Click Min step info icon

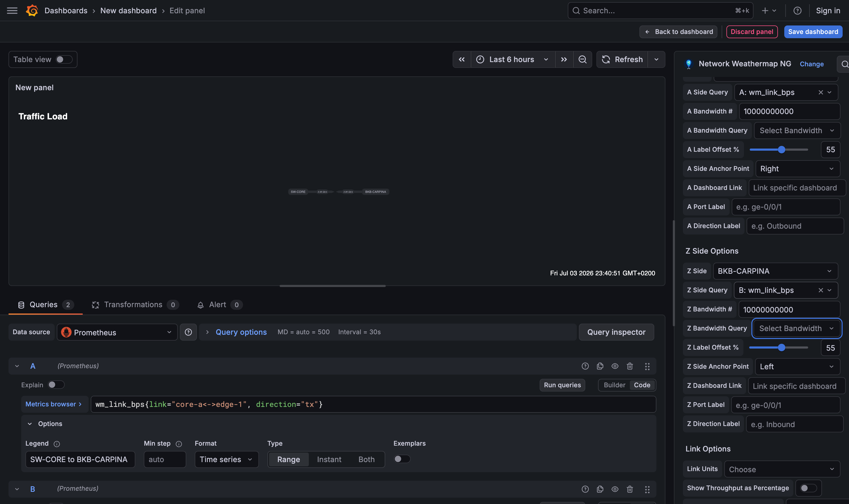[179, 444]
